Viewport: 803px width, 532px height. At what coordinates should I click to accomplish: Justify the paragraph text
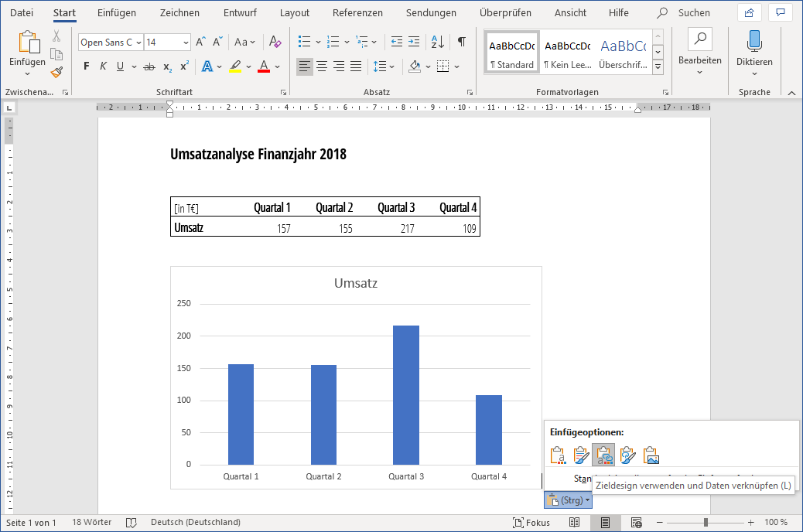point(355,66)
